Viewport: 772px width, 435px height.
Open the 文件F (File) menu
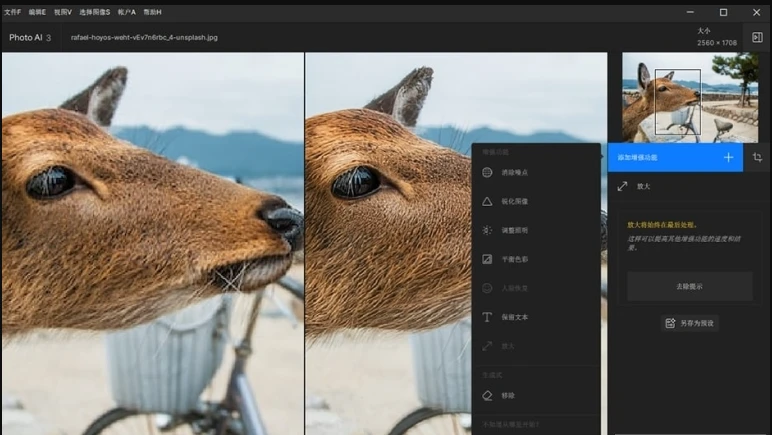point(12,12)
